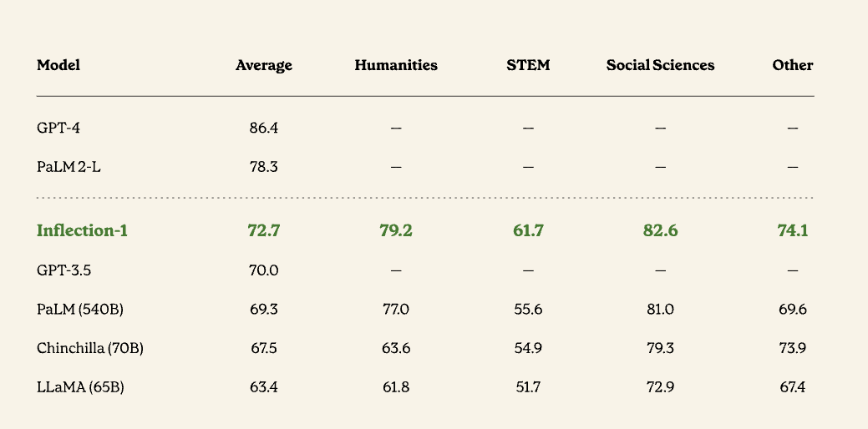
Task: Select Inflection-1's average score 72.7
Action: click(264, 230)
